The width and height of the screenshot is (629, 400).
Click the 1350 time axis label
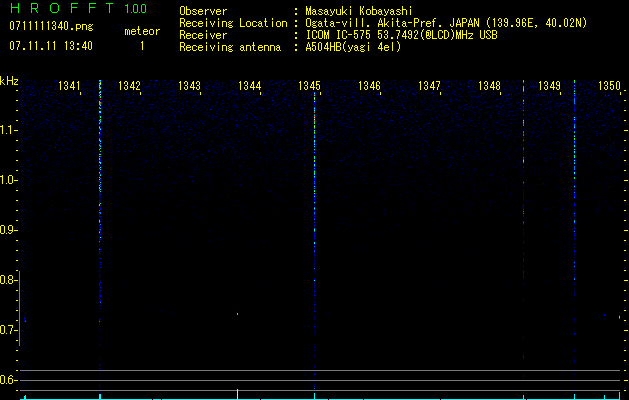click(x=609, y=86)
